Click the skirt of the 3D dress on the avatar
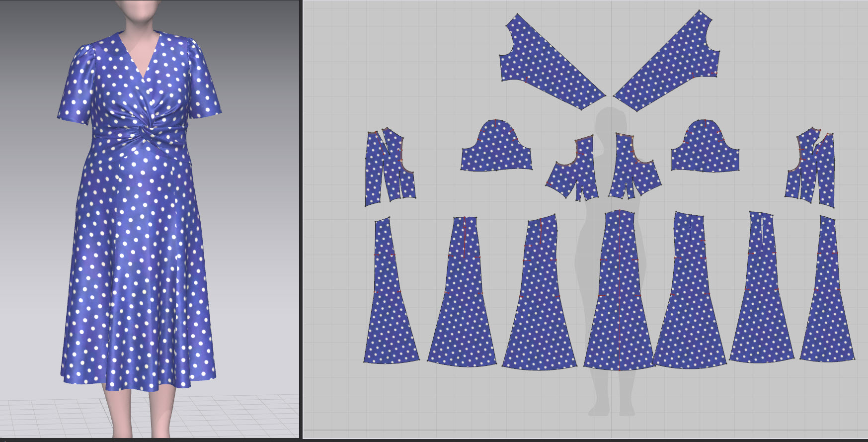 pyautogui.click(x=138, y=268)
